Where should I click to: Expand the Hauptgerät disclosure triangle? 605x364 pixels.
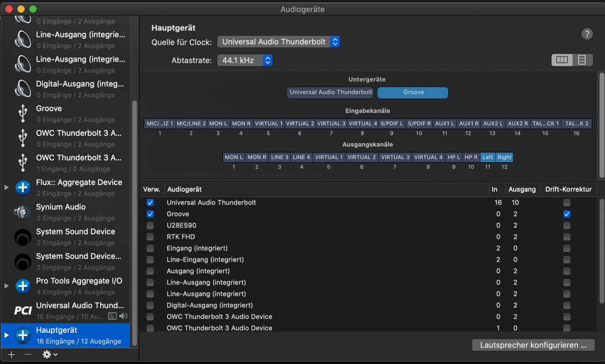[7, 335]
